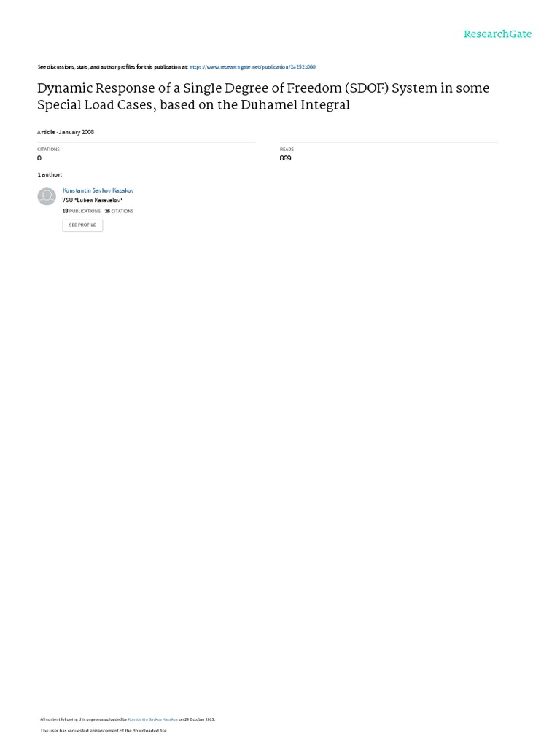The height and width of the screenshot is (747, 560).
Task: Open the footer Konstantin Savkov Kazakov link
Action: tap(153, 719)
